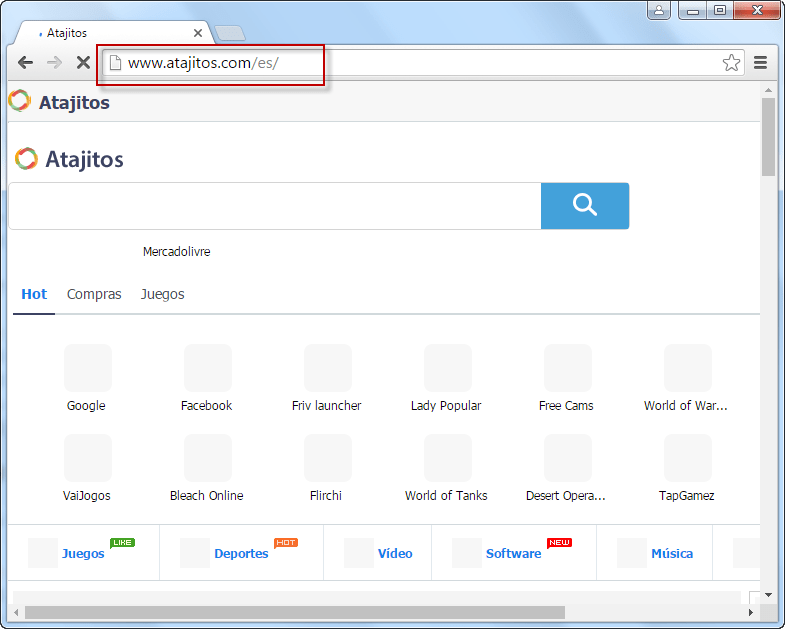Open the Juegos category link with LIKE badge
The image size is (785, 629).
(x=83, y=553)
